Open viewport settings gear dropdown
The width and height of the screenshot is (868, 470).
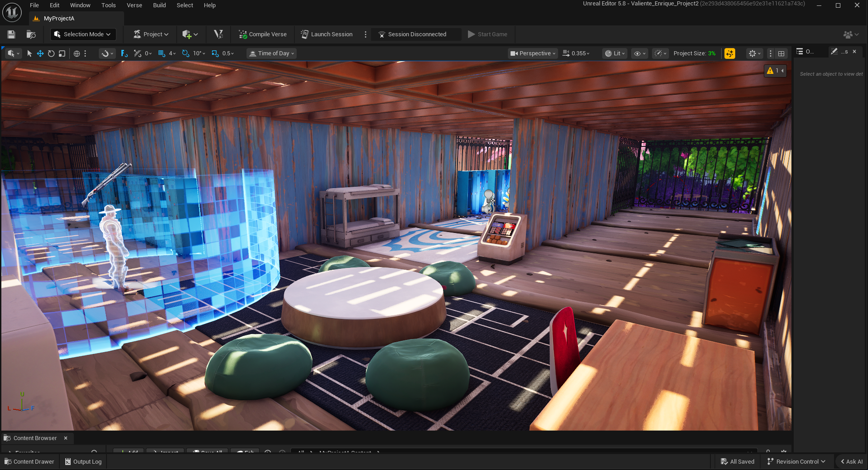pyautogui.click(x=755, y=53)
